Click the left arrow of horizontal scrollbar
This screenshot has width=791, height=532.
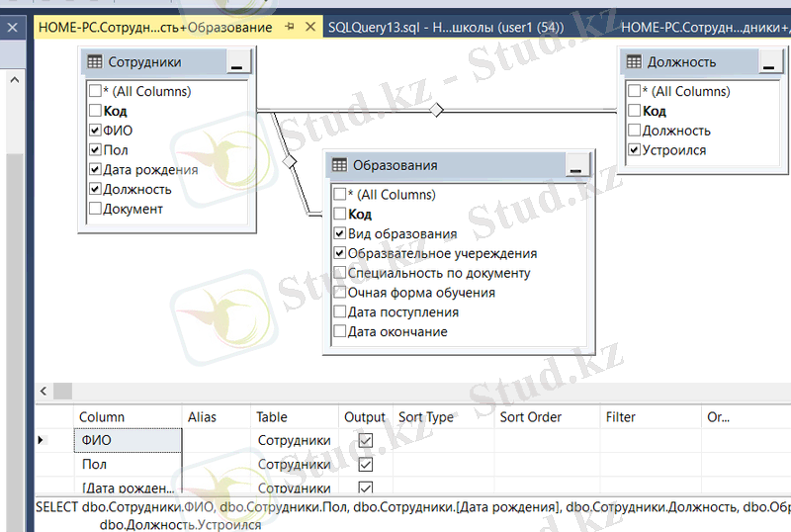61,391
